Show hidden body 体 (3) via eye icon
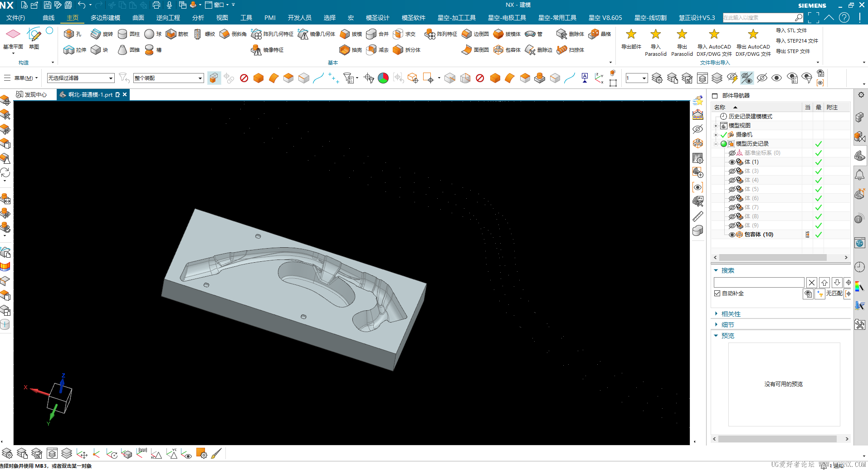 click(x=731, y=171)
